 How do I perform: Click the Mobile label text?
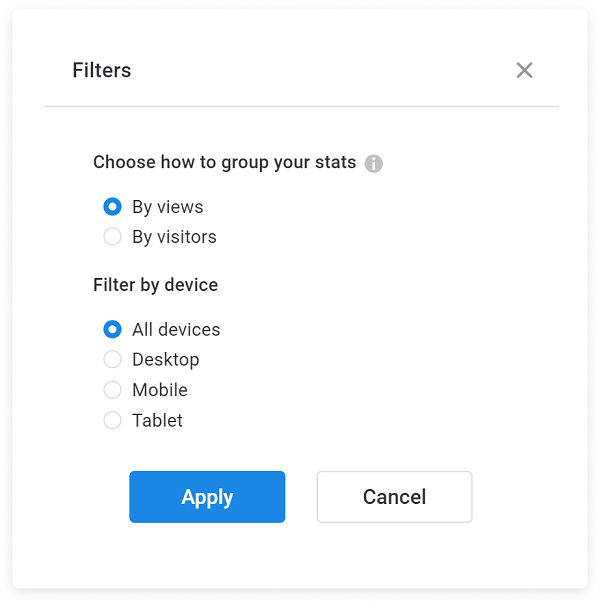[x=160, y=390]
